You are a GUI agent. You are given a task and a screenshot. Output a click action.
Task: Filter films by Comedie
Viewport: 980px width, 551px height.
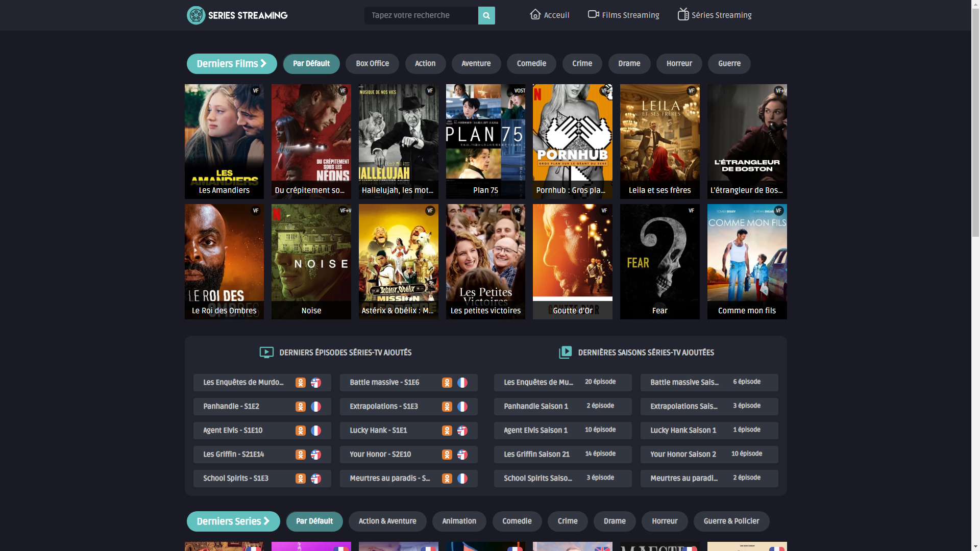[531, 64]
